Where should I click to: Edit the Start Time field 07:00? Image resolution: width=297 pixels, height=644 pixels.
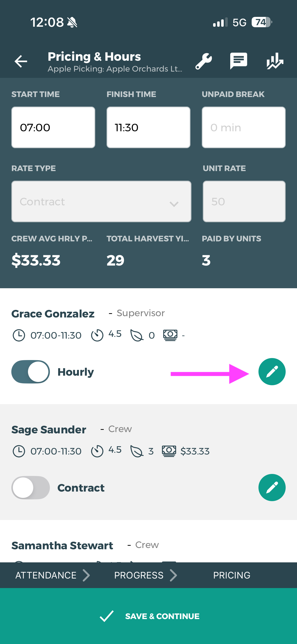53,127
